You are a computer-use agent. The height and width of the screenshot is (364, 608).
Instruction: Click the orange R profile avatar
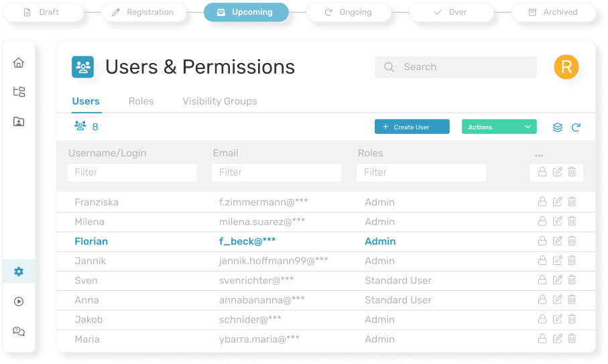coord(566,67)
